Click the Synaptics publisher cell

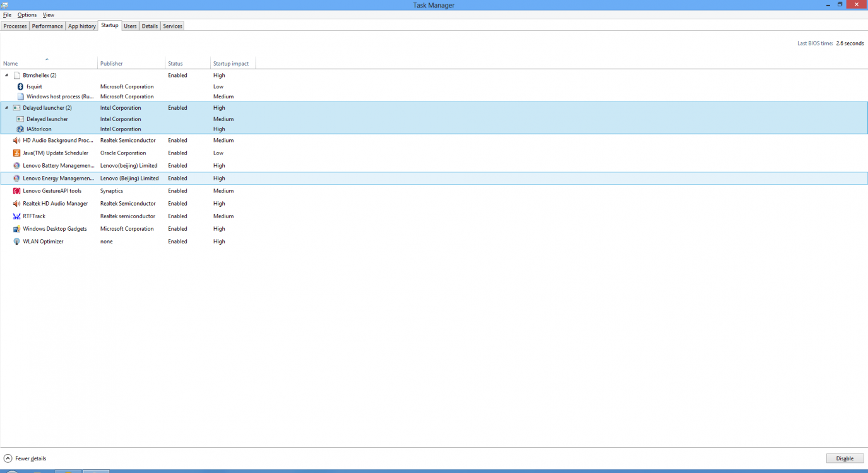(x=112, y=191)
